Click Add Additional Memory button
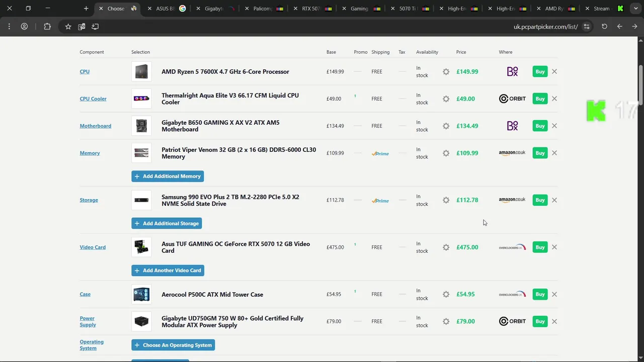Viewport: 644px width, 362px height. (168, 176)
